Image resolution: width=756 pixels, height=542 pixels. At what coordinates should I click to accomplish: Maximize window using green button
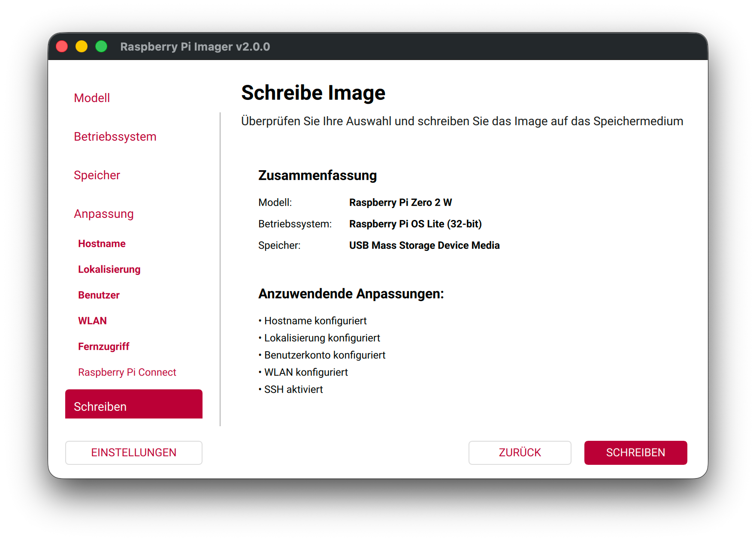pyautogui.click(x=101, y=46)
